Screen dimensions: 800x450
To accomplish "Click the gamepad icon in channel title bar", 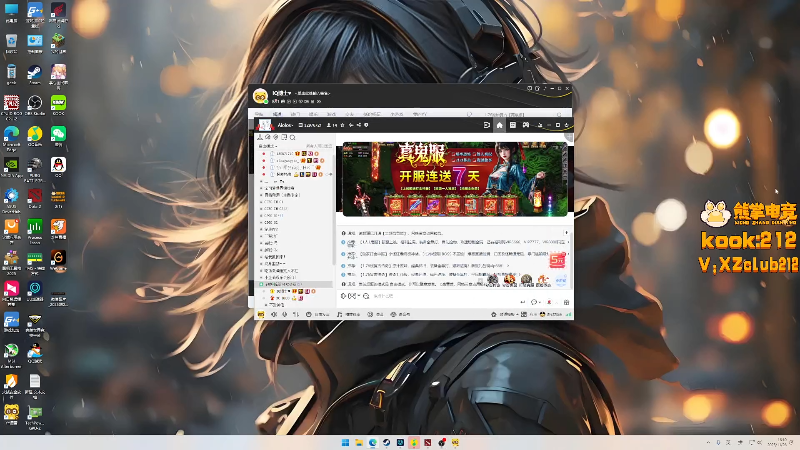I will 526,125.
